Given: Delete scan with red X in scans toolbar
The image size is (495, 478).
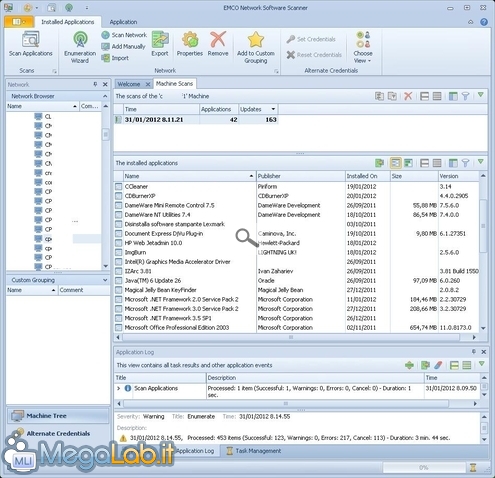Looking at the screenshot, I should [408, 96].
